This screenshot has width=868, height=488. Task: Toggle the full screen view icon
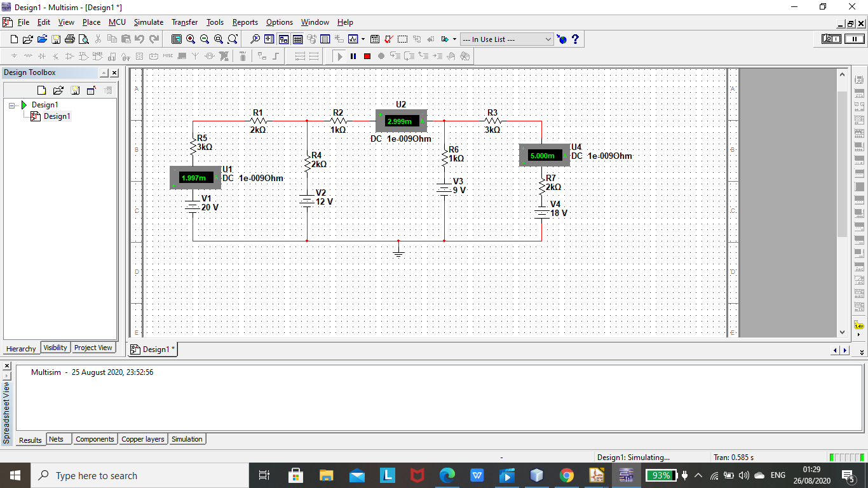177,39
